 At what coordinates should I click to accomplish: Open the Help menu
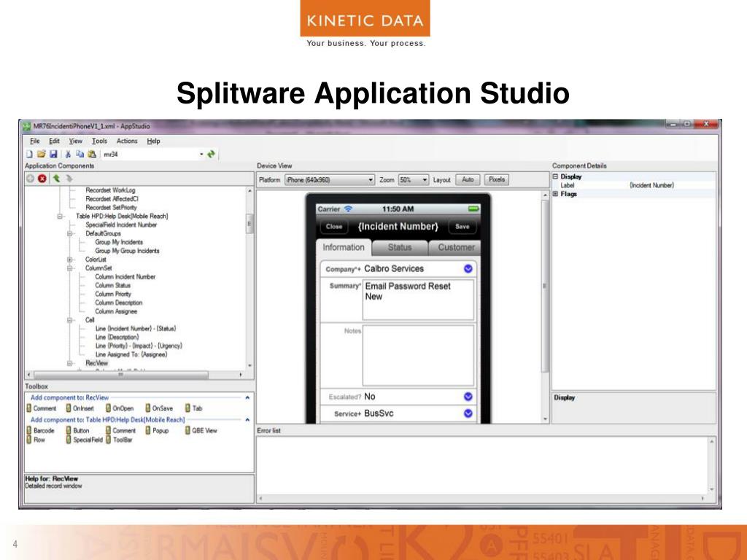(x=153, y=141)
